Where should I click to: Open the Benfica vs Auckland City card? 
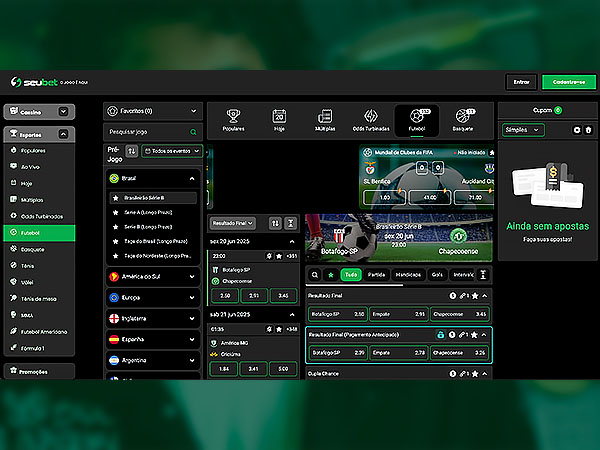coord(427,177)
